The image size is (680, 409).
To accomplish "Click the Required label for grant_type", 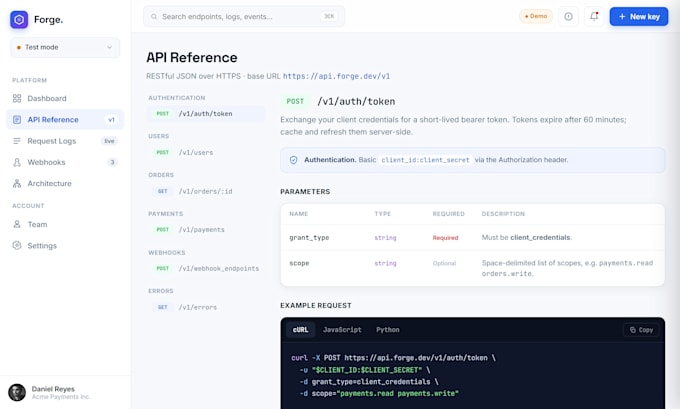I will point(445,238).
